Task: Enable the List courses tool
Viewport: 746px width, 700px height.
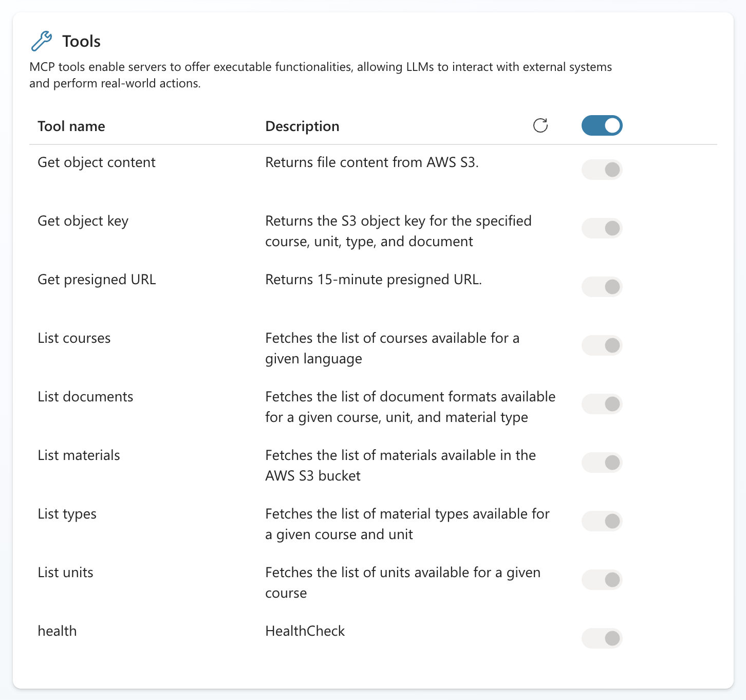Action: 602,345
